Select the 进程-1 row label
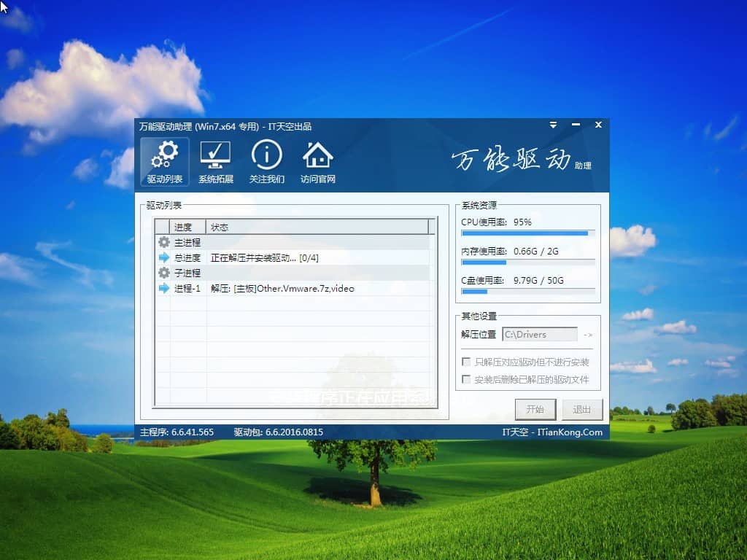 click(x=187, y=289)
